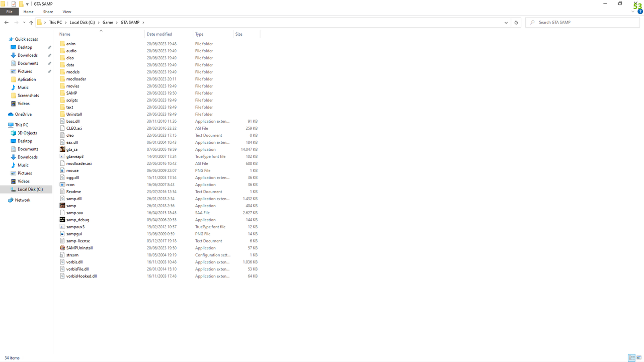
Task: Open the recent locations dropdown
Action: (x=24, y=23)
